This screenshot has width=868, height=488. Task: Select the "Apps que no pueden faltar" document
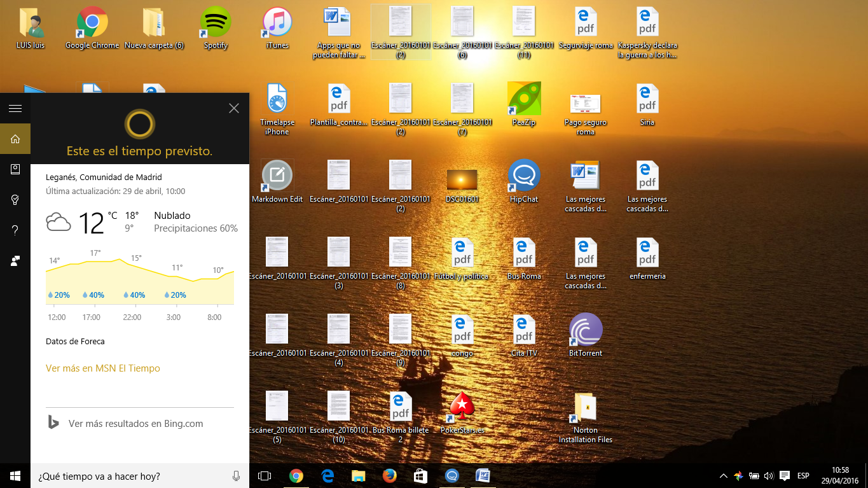click(x=339, y=33)
